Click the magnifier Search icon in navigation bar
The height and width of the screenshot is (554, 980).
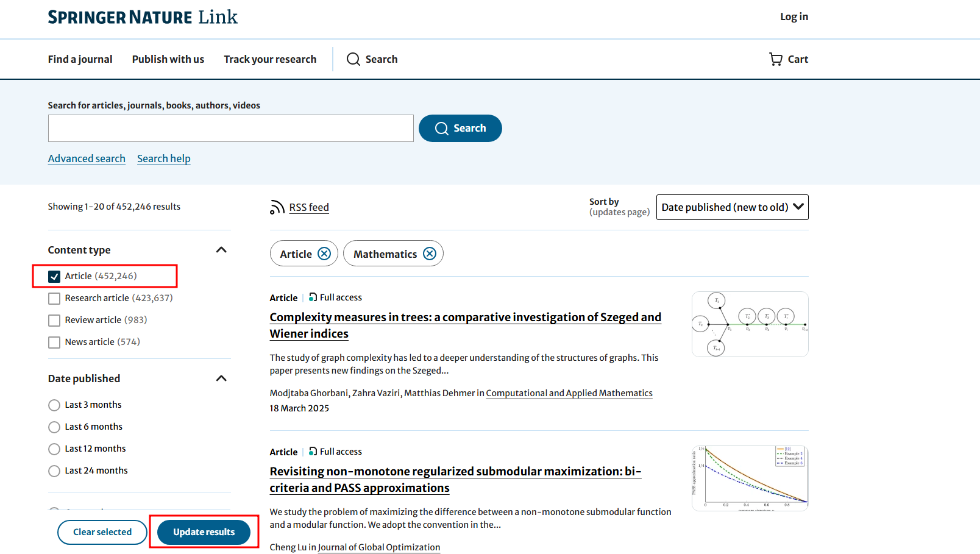click(353, 59)
